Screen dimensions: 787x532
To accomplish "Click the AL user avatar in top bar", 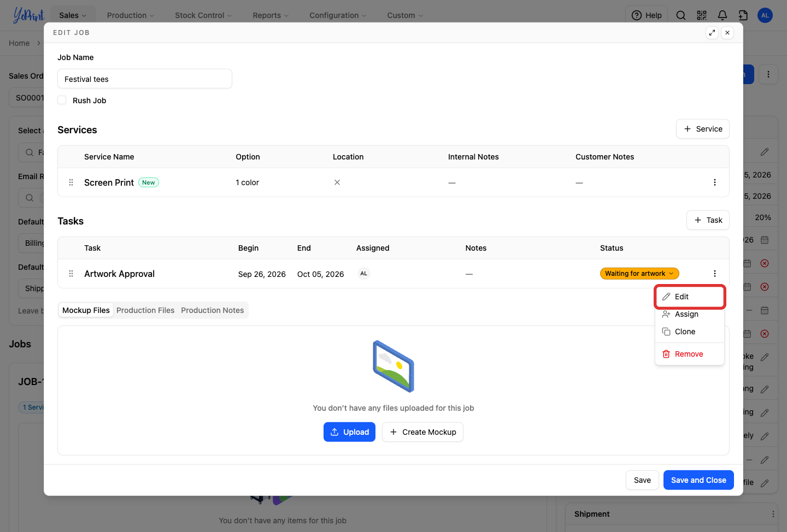I will 765,15.
